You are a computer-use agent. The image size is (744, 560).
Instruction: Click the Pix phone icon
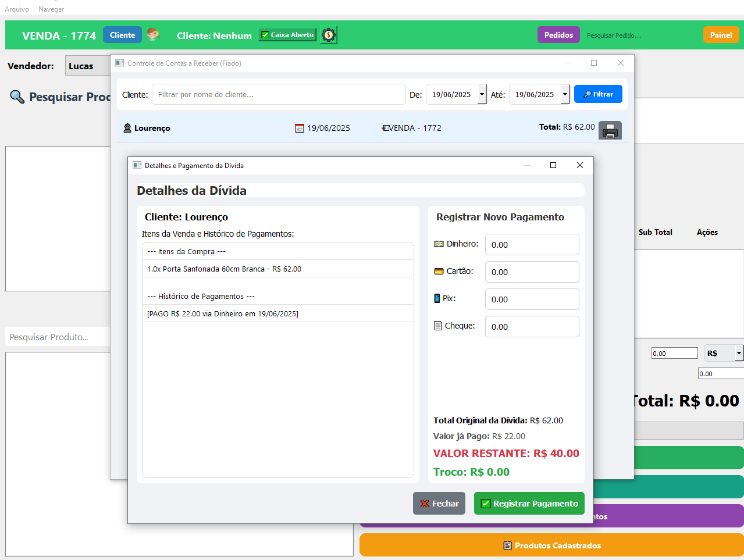point(437,299)
